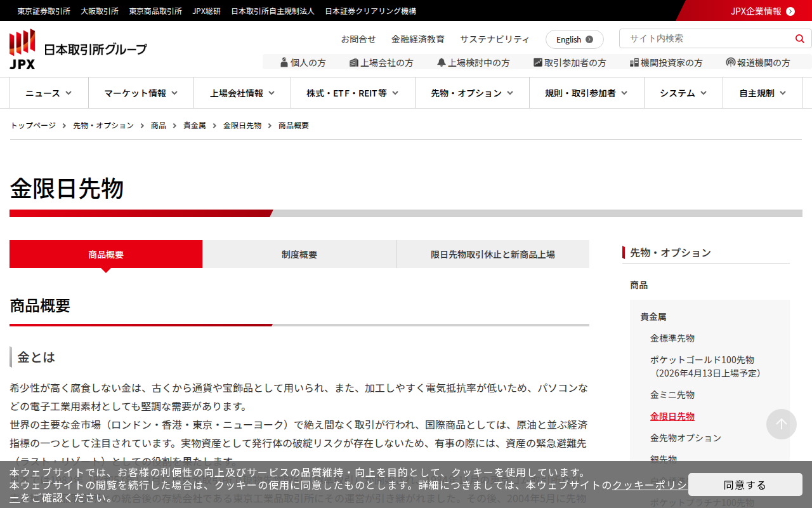The height and width of the screenshot is (508, 812).
Task: Open the 限日先物取引休止と新商品上場 tab
Action: tap(493, 254)
